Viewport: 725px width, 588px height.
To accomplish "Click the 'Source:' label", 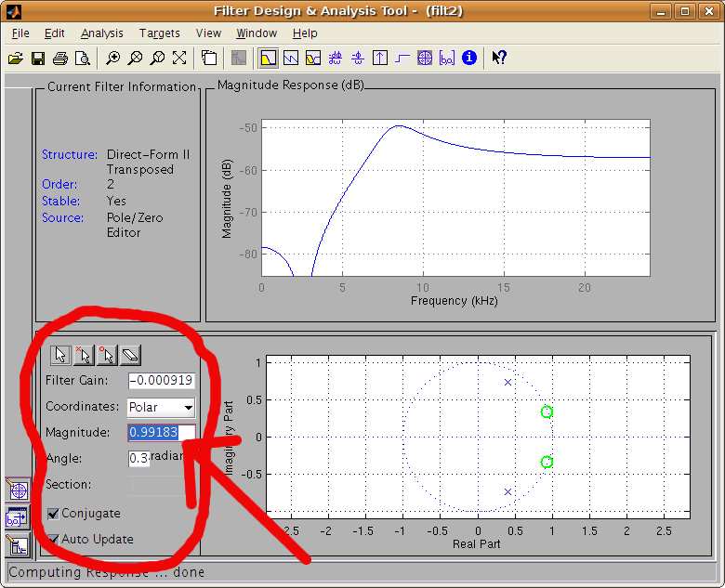I will click(x=62, y=217).
